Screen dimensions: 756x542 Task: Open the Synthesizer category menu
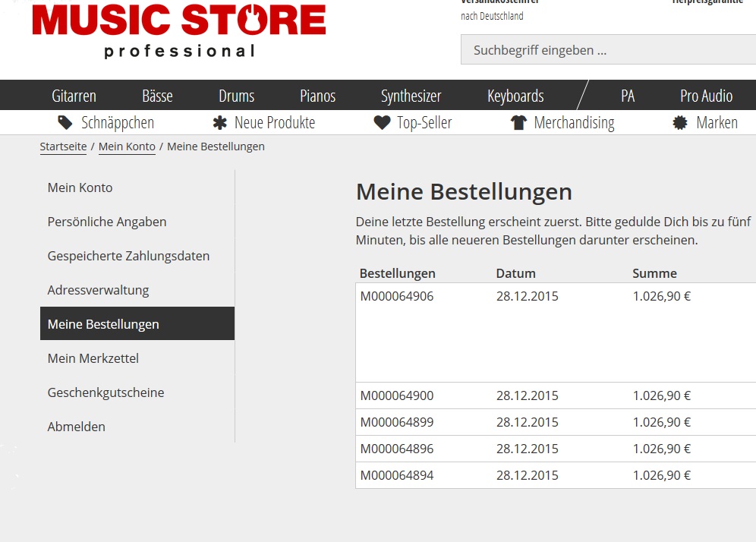(x=411, y=96)
